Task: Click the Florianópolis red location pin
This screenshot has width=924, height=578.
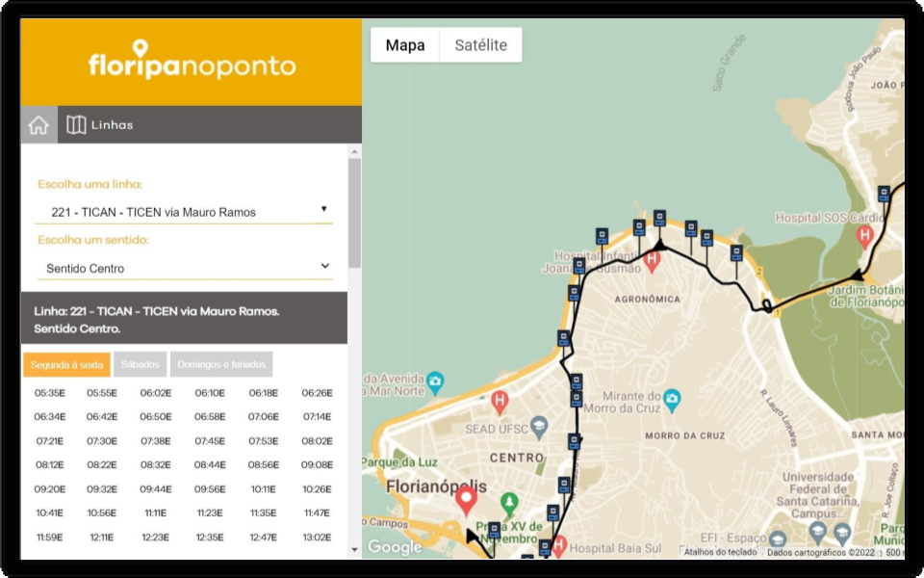Action: 466,502
